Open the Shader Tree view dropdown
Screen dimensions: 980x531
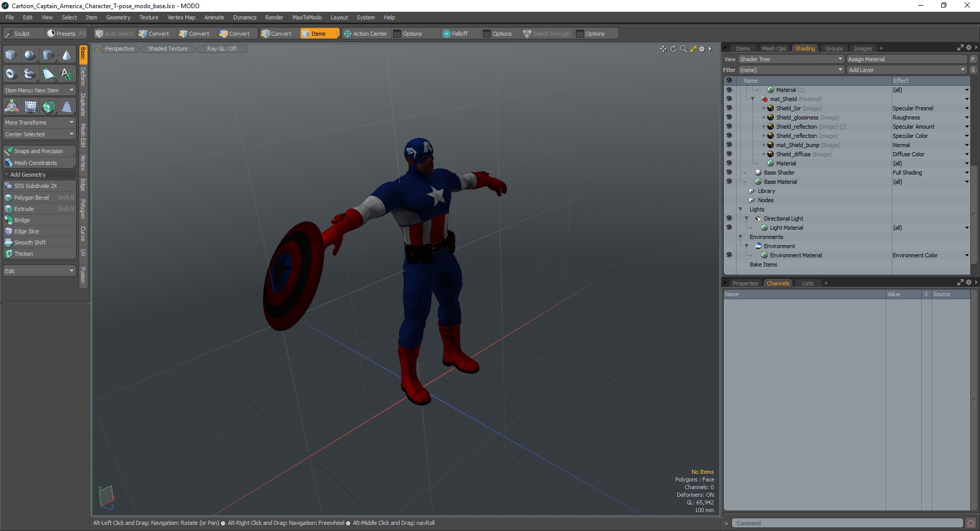tap(791, 59)
